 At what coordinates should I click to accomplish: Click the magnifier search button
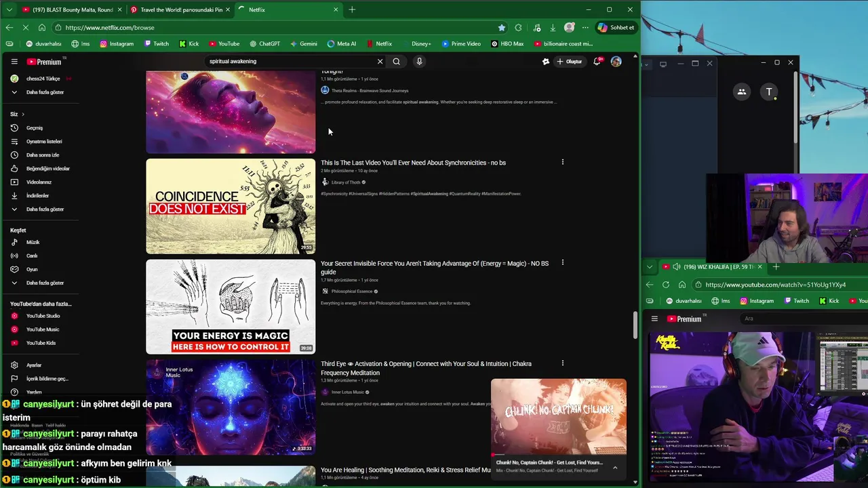click(397, 62)
